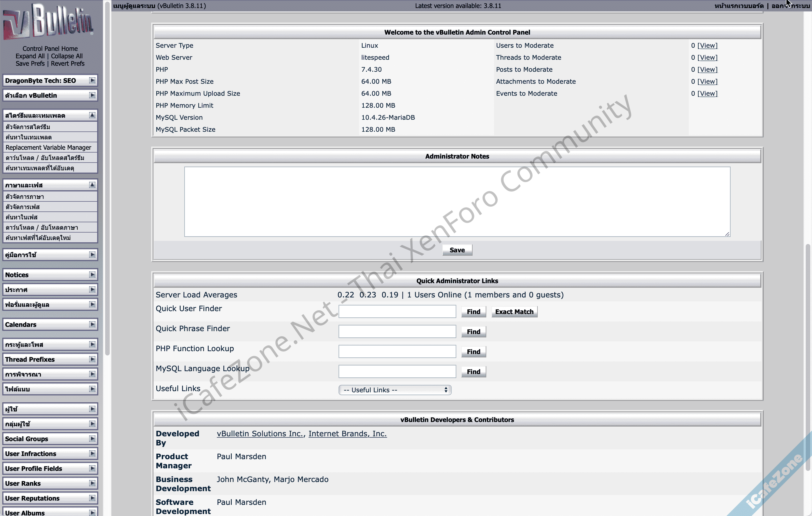812x516 pixels.
Task: Collapse the สไตร์ธีมและเทมเพลต section arrow
Action: coord(92,115)
